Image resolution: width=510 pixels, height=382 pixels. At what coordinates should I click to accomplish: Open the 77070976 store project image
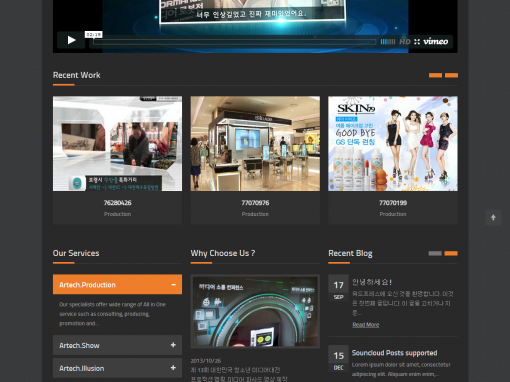(255, 144)
